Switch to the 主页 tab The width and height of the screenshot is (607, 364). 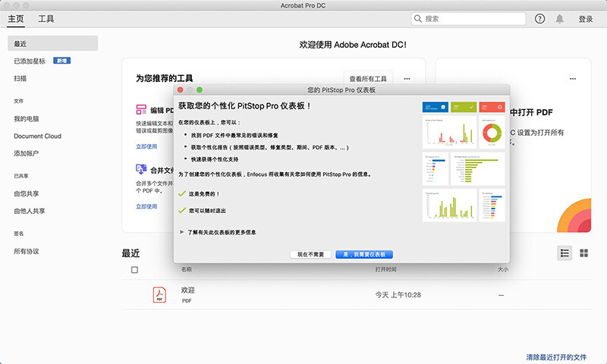pyautogui.click(x=16, y=18)
